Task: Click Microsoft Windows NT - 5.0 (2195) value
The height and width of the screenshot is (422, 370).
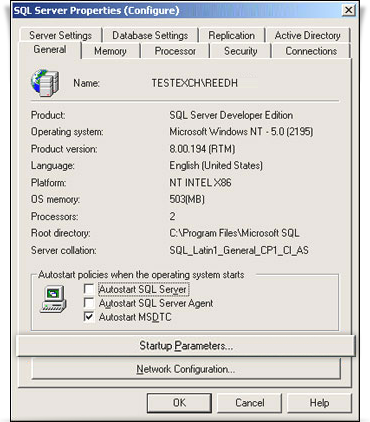Action: pos(241,132)
